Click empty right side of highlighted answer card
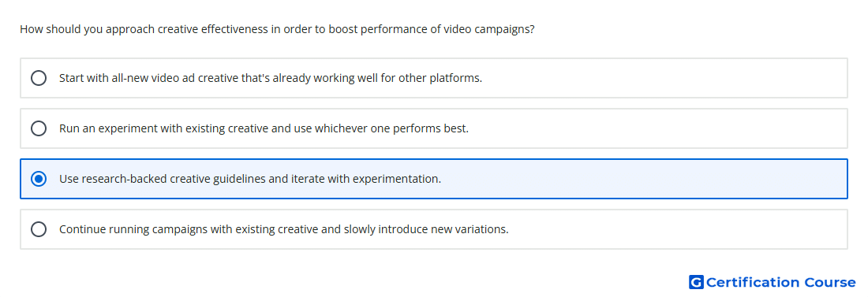Screen dimensions: 868x297 tap(664, 179)
